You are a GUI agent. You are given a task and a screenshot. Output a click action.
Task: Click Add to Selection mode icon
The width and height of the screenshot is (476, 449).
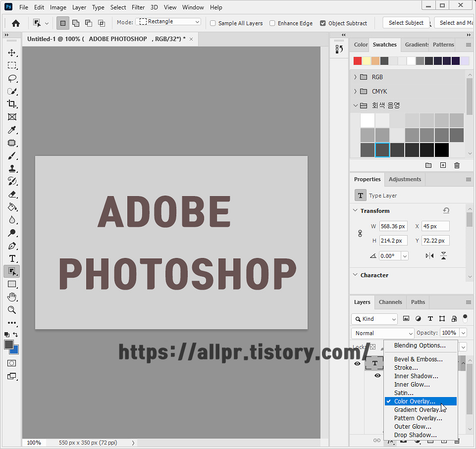(76, 23)
